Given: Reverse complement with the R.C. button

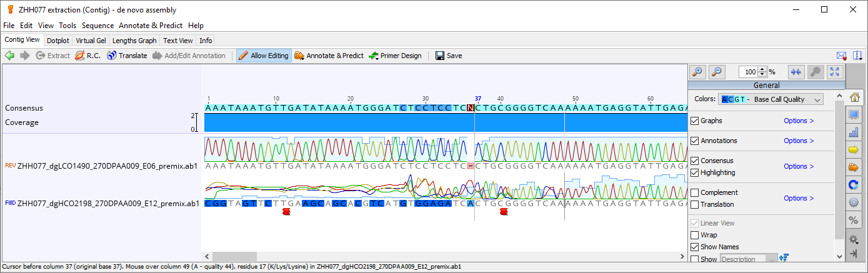Looking at the screenshot, I should [87, 56].
